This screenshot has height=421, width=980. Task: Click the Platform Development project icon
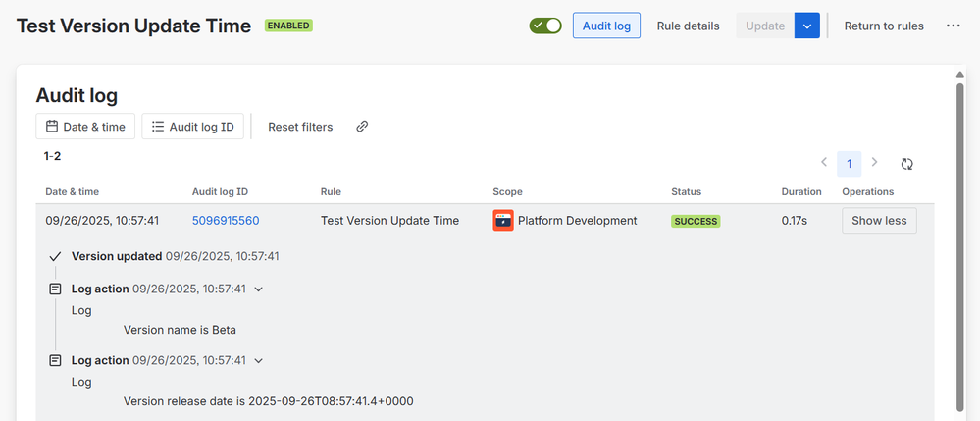(x=502, y=221)
